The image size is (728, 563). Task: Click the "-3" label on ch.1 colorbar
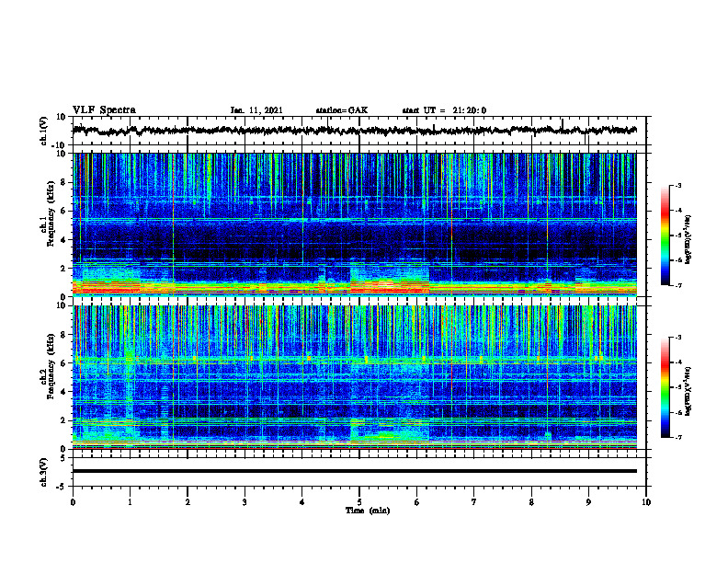tap(677, 185)
